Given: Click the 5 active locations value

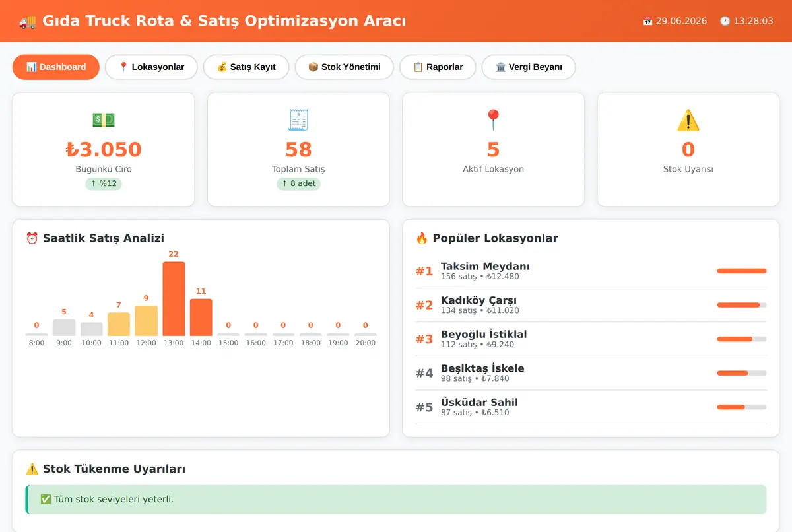Looking at the screenshot, I should click(x=493, y=150).
